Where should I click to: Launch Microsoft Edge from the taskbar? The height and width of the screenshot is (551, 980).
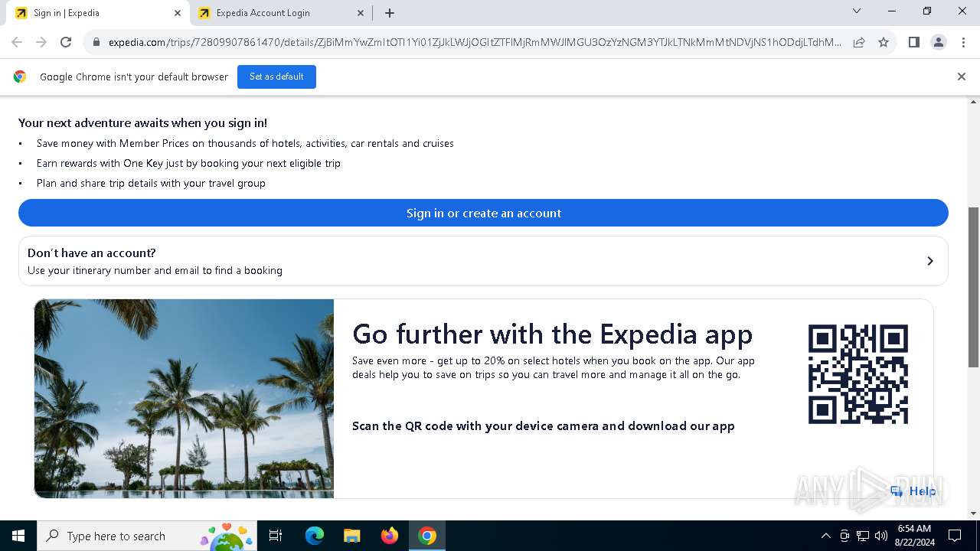pyautogui.click(x=315, y=536)
